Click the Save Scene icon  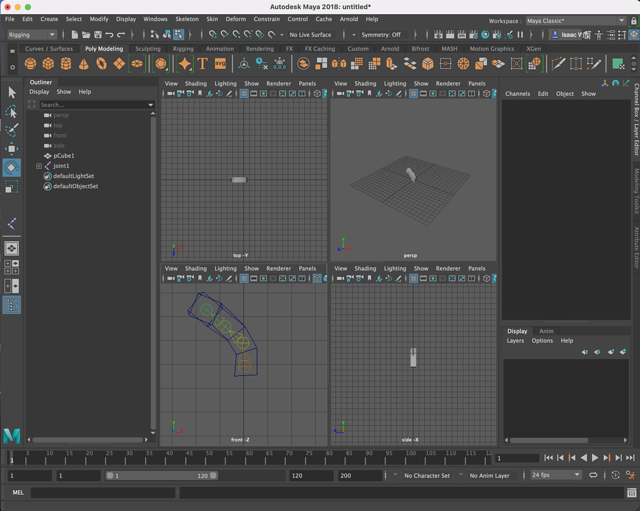[98, 35]
